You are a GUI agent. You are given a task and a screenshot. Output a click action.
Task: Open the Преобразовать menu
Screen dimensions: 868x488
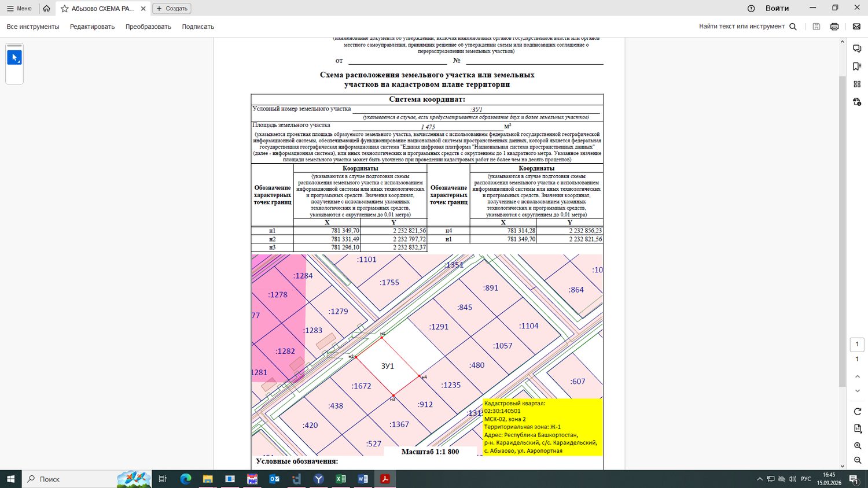coord(148,27)
